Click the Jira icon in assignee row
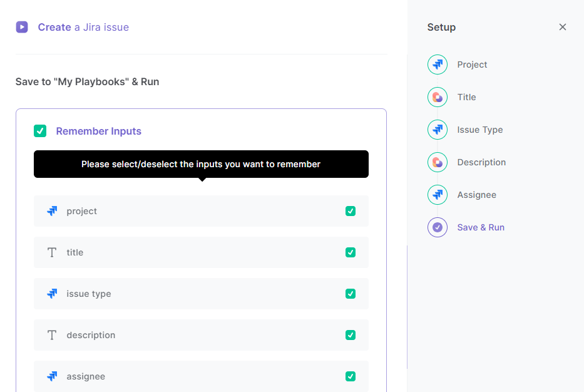Screen dimensions: 584x392 [x=52, y=376]
